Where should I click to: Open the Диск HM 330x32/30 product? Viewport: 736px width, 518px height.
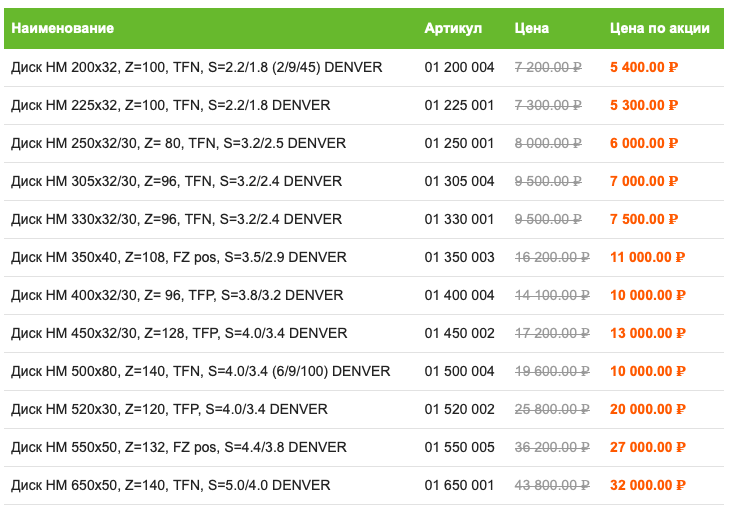pyautogui.click(x=176, y=219)
